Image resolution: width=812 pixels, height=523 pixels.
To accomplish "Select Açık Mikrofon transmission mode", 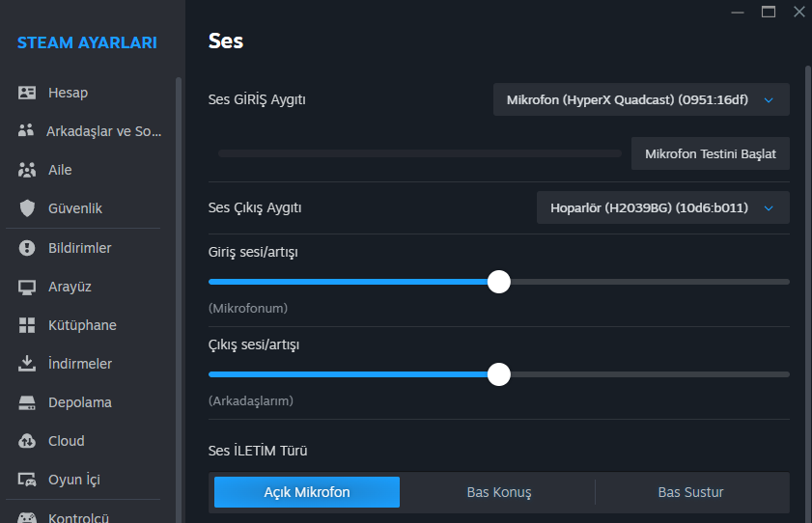I will [x=307, y=492].
